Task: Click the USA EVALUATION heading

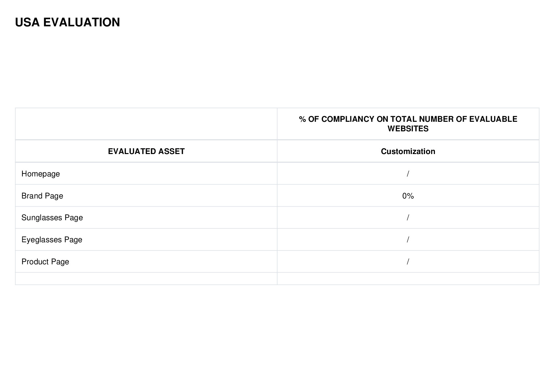Action: (67, 22)
